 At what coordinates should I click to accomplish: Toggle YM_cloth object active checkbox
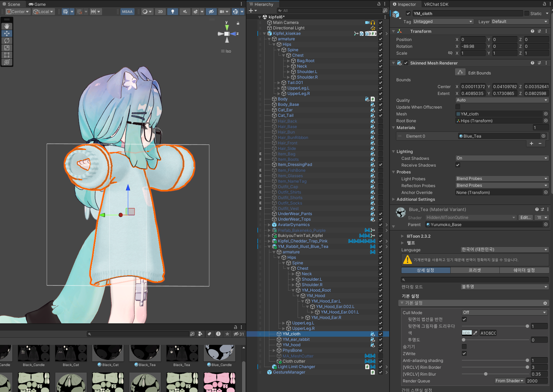point(408,13)
